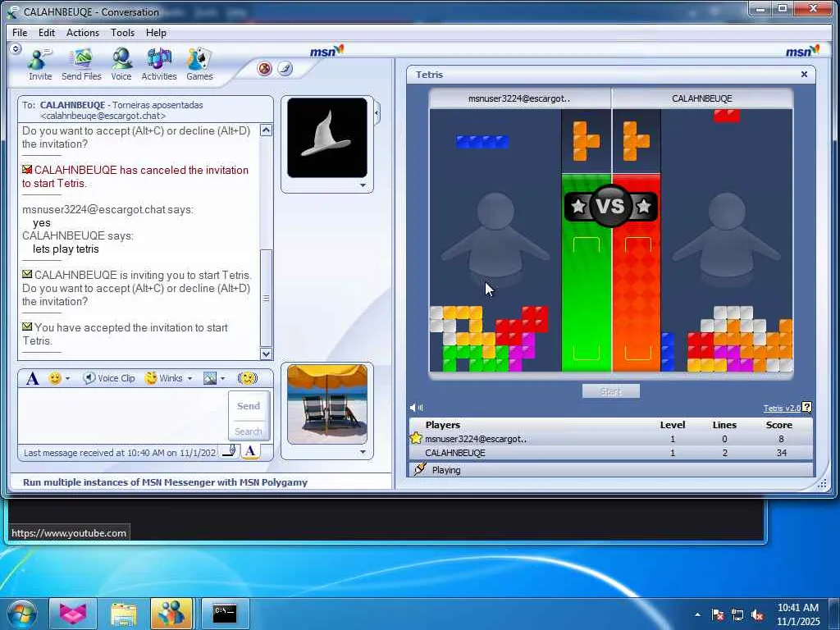This screenshot has height=630, width=840.
Task: Open the Tetris v2.0 link
Action: point(782,409)
